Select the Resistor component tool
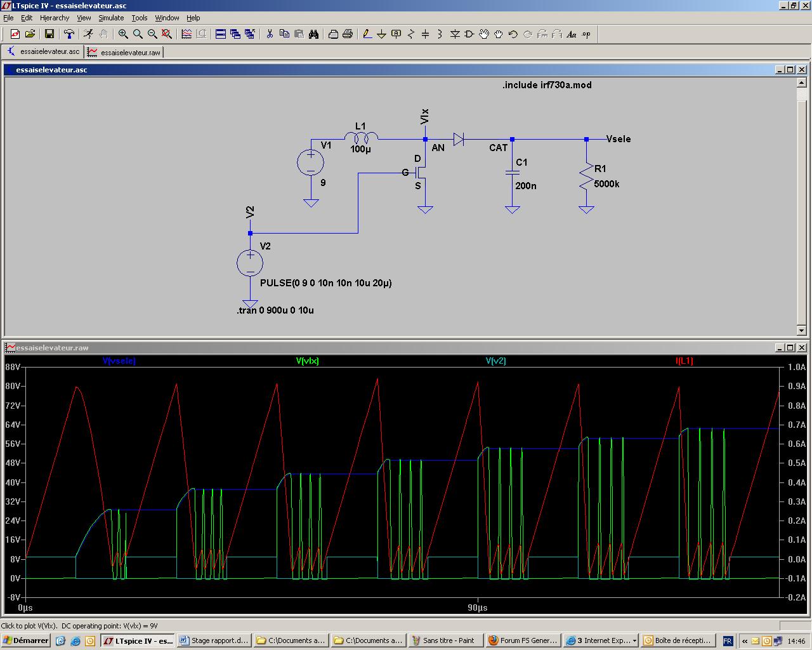Screen dimensions: 812x650 410,34
